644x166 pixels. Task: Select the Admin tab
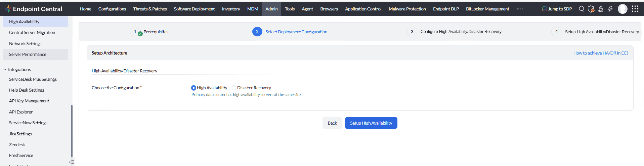pyautogui.click(x=271, y=9)
